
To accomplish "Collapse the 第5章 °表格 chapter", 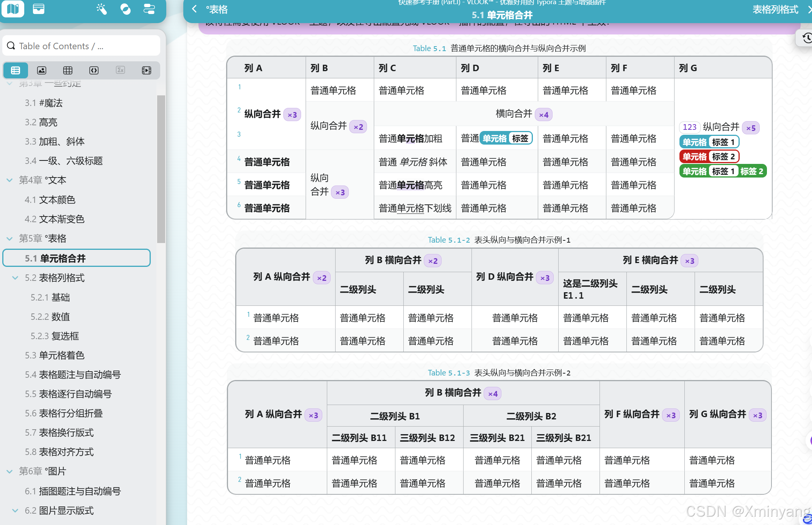I will click(10, 238).
